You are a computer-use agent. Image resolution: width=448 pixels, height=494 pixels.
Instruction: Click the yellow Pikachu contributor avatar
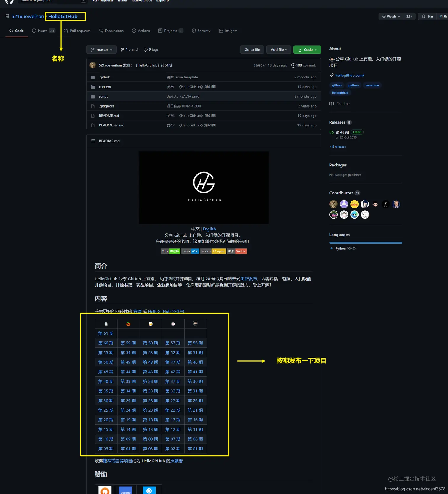(x=354, y=204)
